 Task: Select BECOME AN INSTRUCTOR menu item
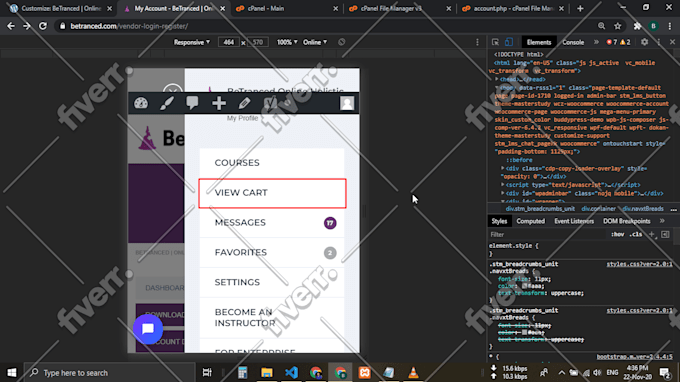pos(272,317)
